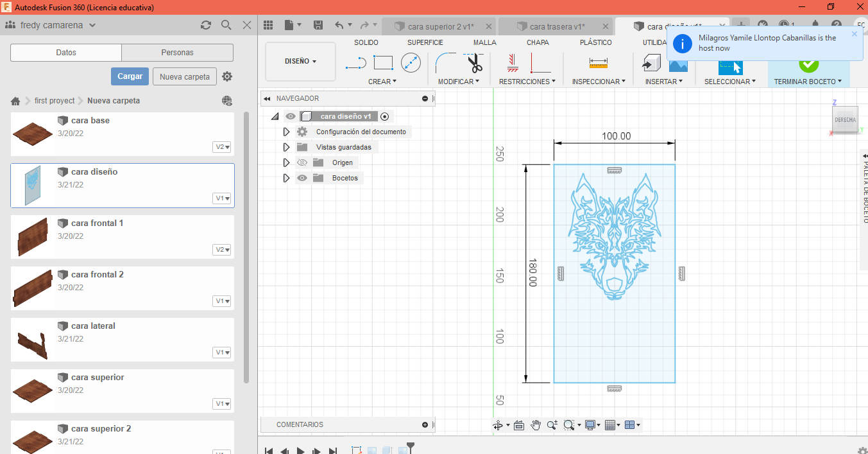Screen dimensions: 868x454
Task: Switch to the SOLIDO ribbon tab
Action: tap(366, 42)
